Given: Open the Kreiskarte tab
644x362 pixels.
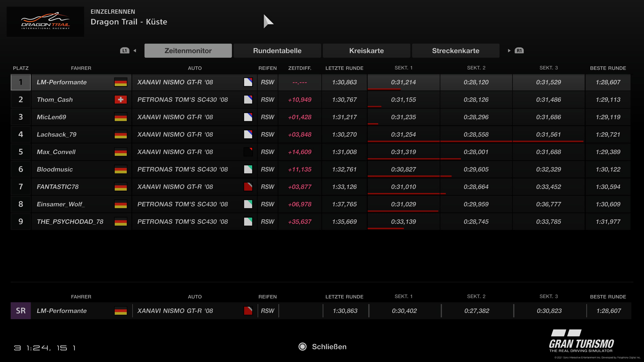Looking at the screenshot, I should point(366,51).
